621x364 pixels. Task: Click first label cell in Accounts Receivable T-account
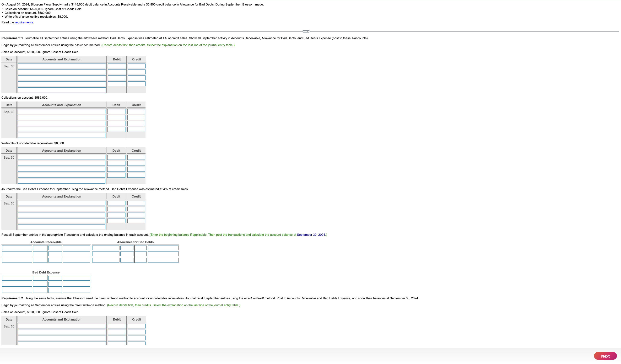pos(17,248)
